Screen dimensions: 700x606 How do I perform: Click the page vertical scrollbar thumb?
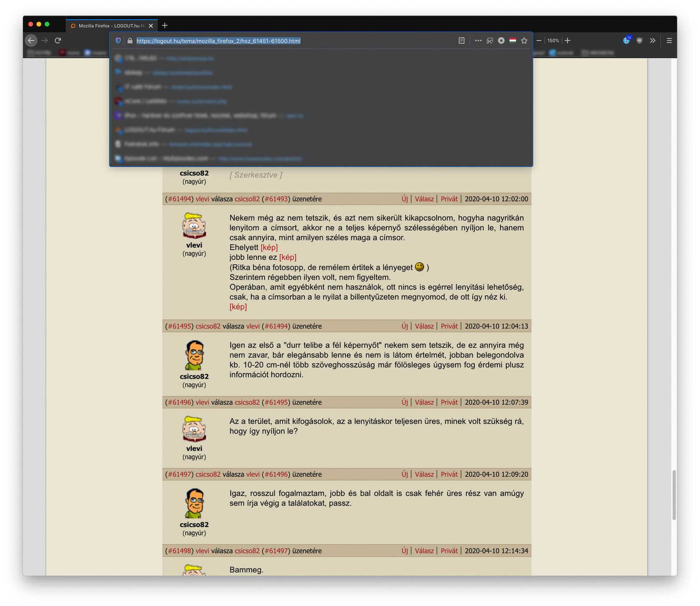pyautogui.click(x=674, y=495)
